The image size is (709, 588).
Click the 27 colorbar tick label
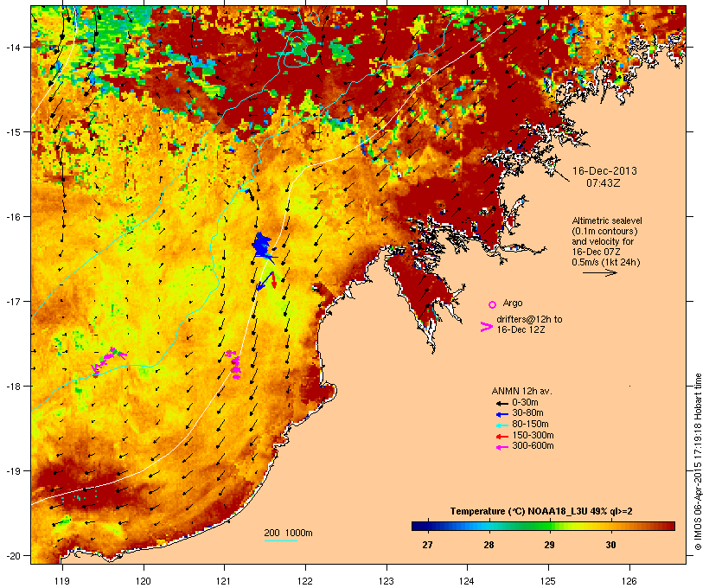pyautogui.click(x=427, y=545)
